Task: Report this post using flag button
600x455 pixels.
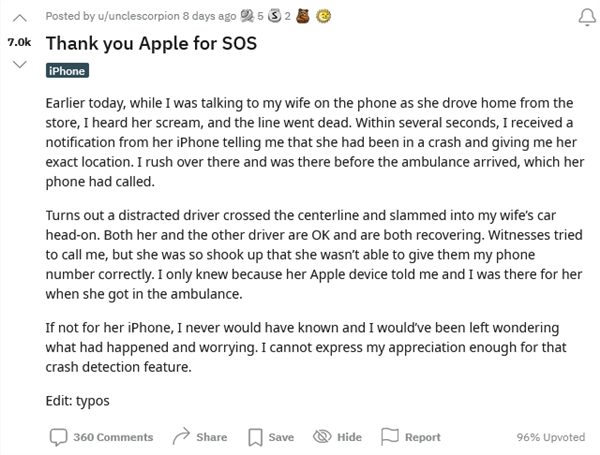Action: (x=412, y=437)
